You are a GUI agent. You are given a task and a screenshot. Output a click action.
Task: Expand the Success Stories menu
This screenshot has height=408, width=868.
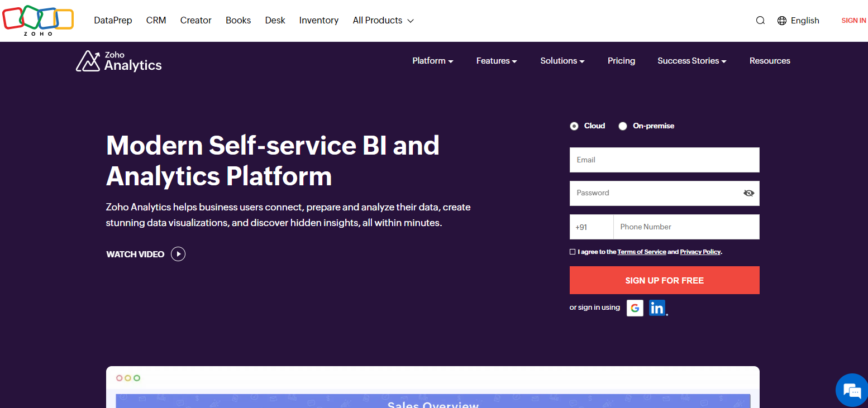pos(692,61)
